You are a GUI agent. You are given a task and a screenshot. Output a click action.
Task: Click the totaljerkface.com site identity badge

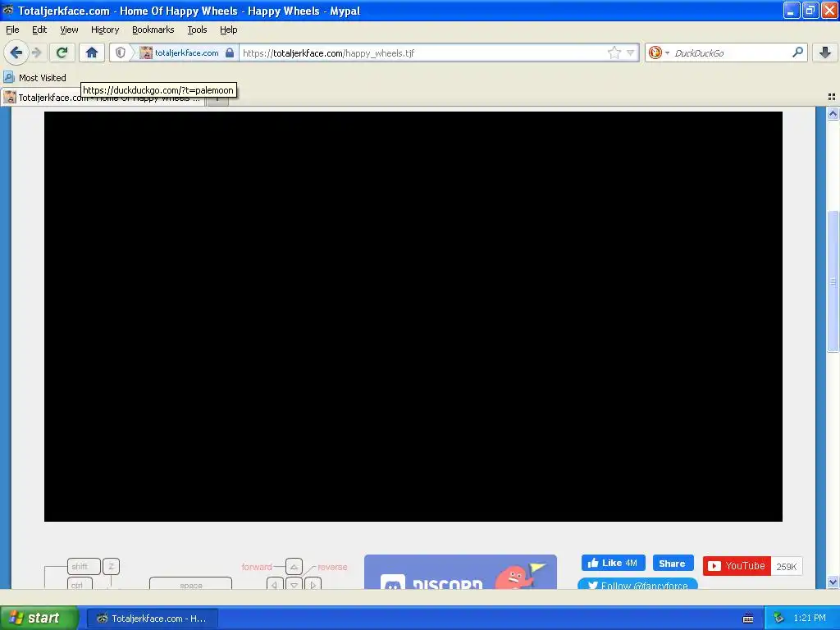(x=179, y=52)
